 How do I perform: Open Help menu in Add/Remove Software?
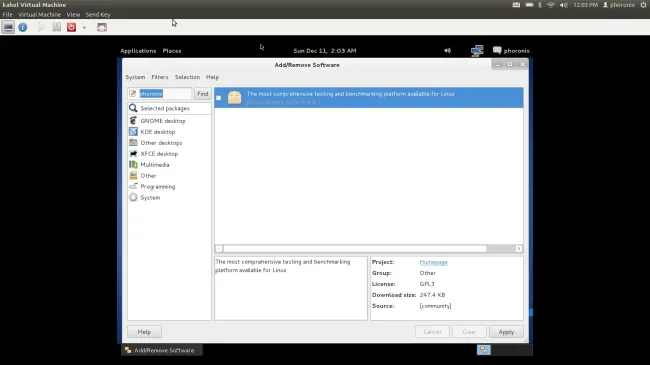(x=212, y=77)
